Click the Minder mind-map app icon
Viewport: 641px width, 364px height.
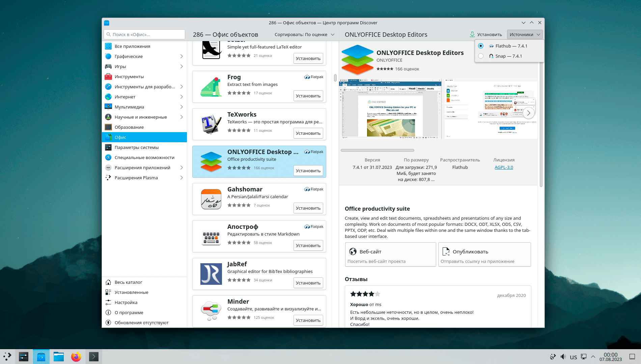pos(211,311)
